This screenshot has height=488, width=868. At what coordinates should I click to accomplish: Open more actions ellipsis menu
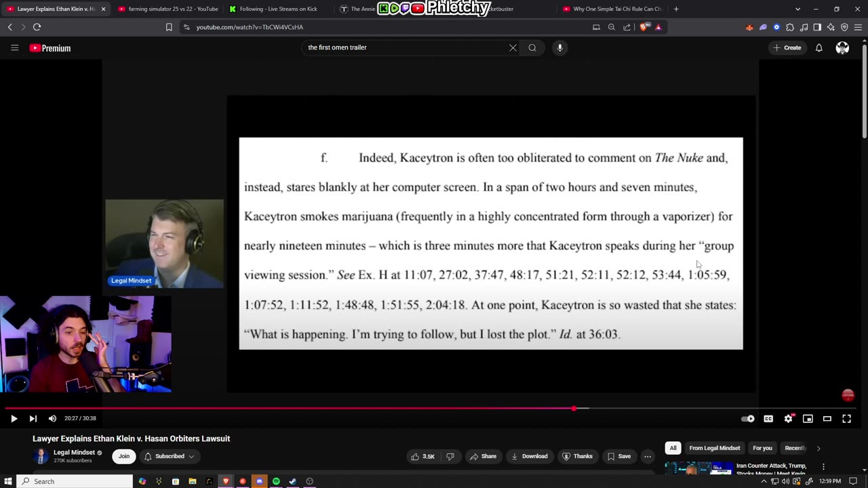tap(648, 456)
